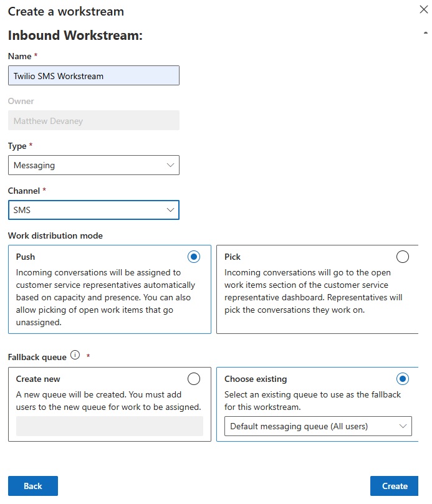Close the Create a workstream dialog

tap(424, 9)
